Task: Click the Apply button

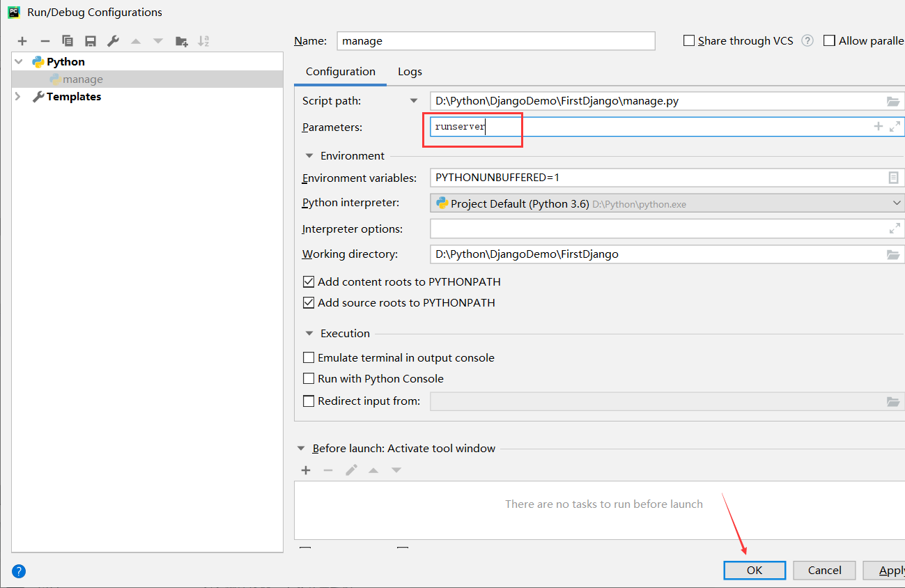Action: (x=884, y=571)
